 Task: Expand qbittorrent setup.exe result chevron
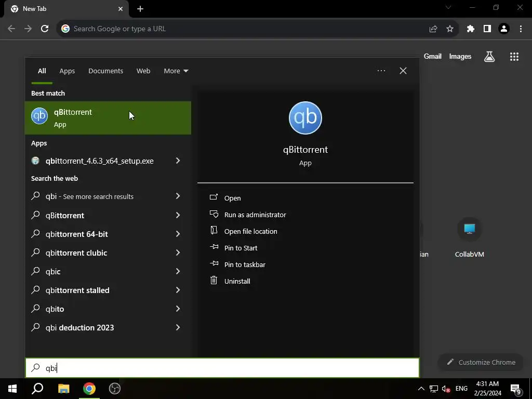178,161
